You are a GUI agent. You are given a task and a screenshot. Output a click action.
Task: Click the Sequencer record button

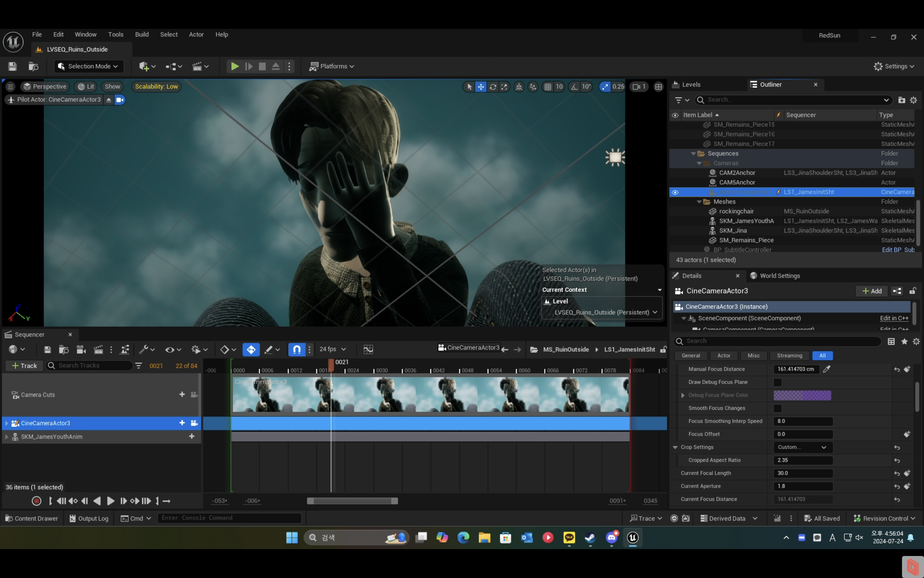[x=36, y=501]
